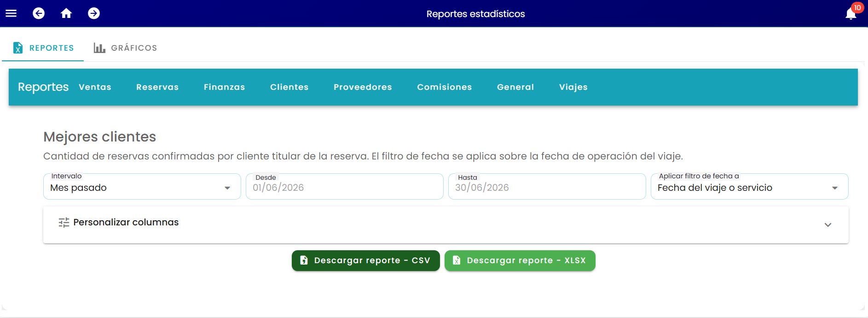868x318 pixels.
Task: Open the Intervalo dropdown showing Mes pasado
Action: coord(142,187)
